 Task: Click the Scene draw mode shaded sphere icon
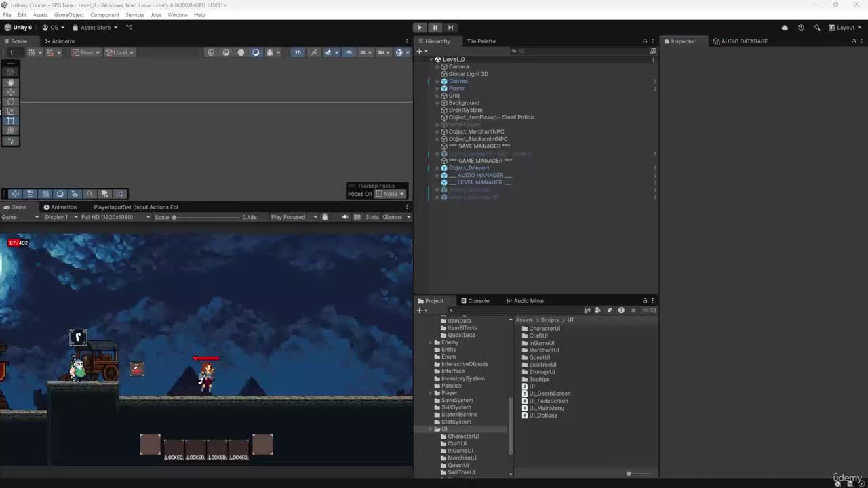(241, 52)
